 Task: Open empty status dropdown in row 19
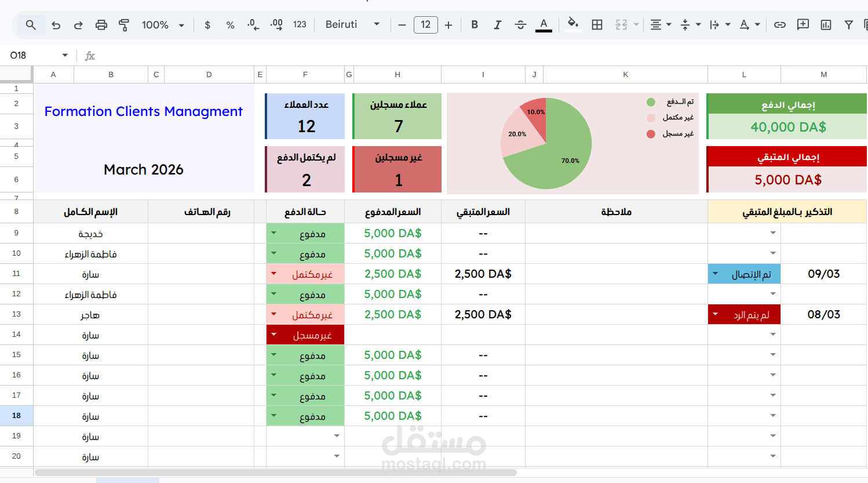pyautogui.click(x=337, y=435)
